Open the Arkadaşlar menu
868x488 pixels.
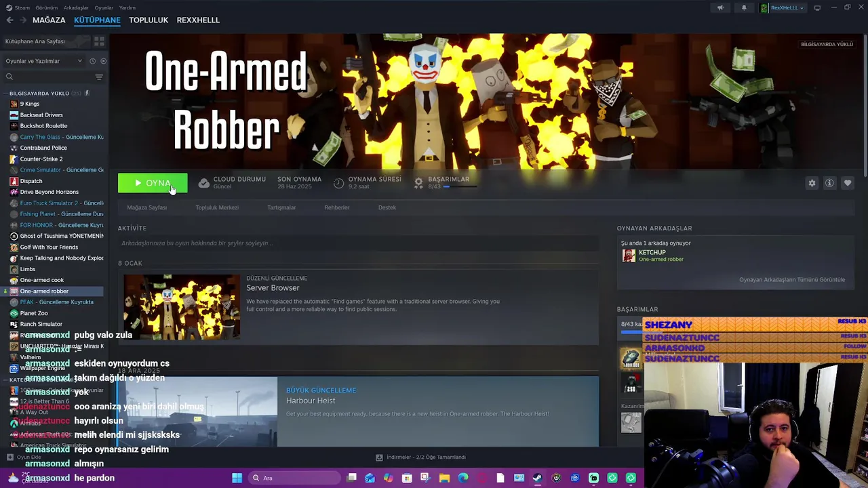(x=76, y=8)
